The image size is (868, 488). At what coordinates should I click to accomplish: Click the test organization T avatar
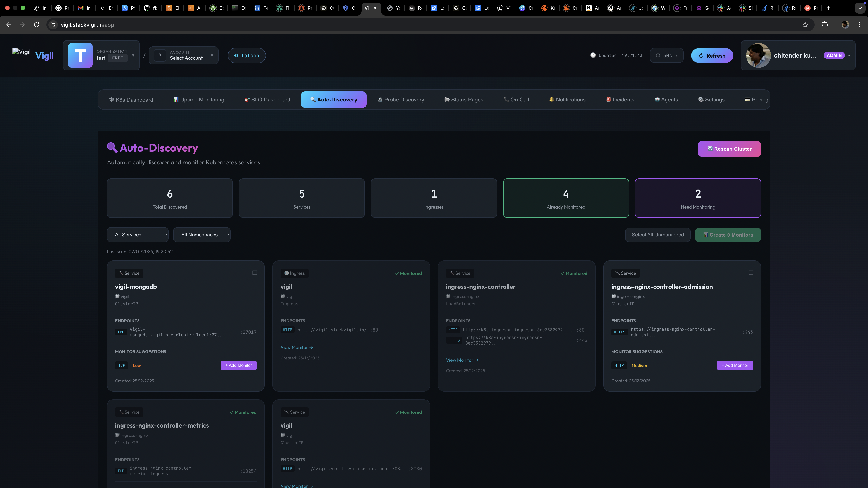[80, 55]
